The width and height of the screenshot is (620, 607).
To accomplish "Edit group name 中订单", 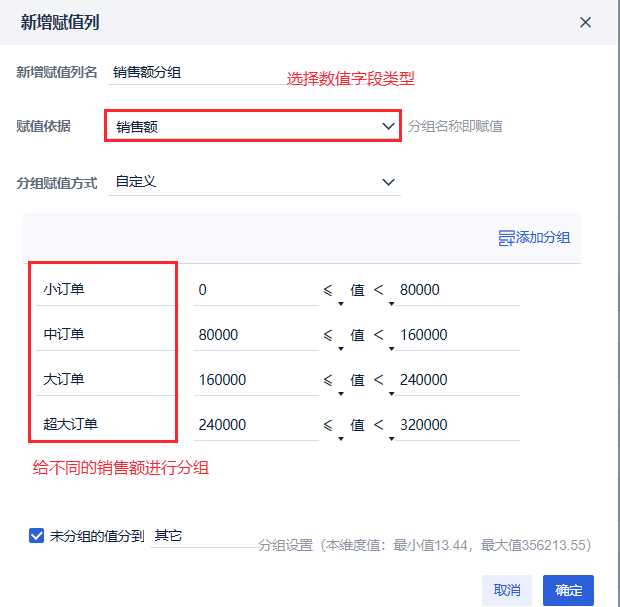I will point(107,335).
